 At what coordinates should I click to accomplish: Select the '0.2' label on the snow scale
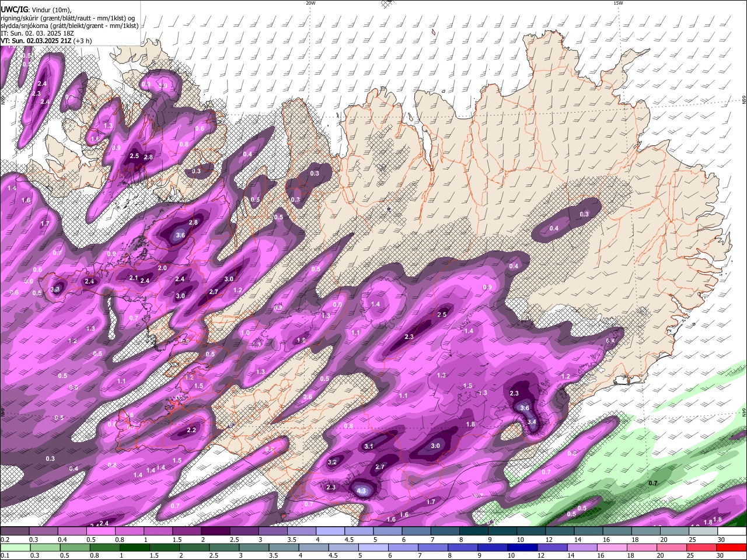(5, 540)
